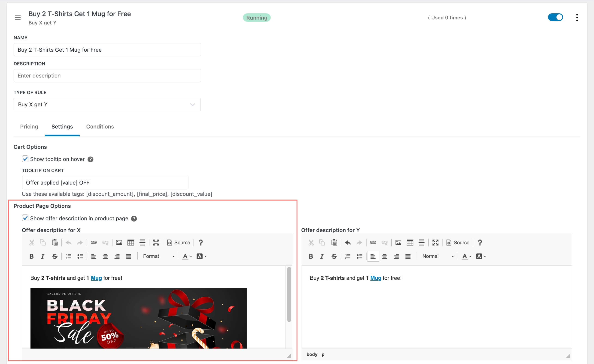Viewport: 594px width, 364px height.
Task: Insert image in Offer X editor
Action: coord(119,242)
